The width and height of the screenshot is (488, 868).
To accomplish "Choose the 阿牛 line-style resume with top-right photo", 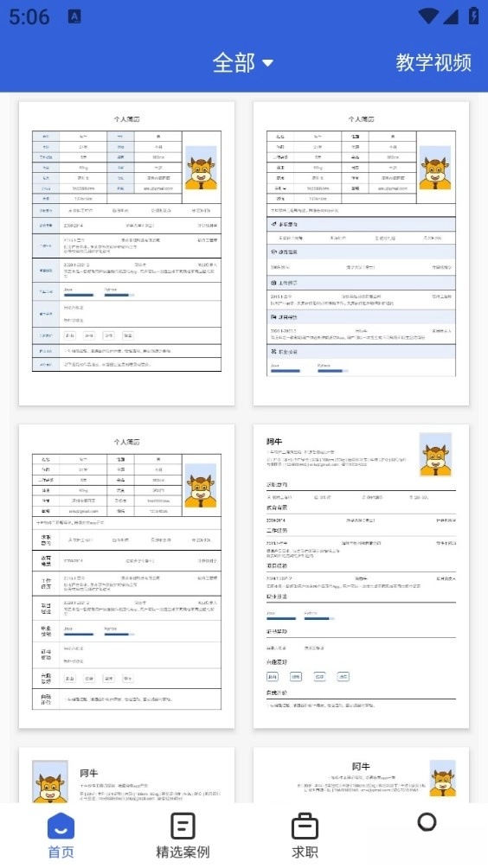I will tap(361, 577).
